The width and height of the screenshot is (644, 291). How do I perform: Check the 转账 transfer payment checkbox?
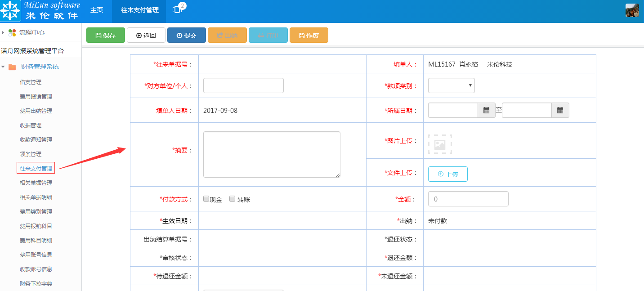232,198
